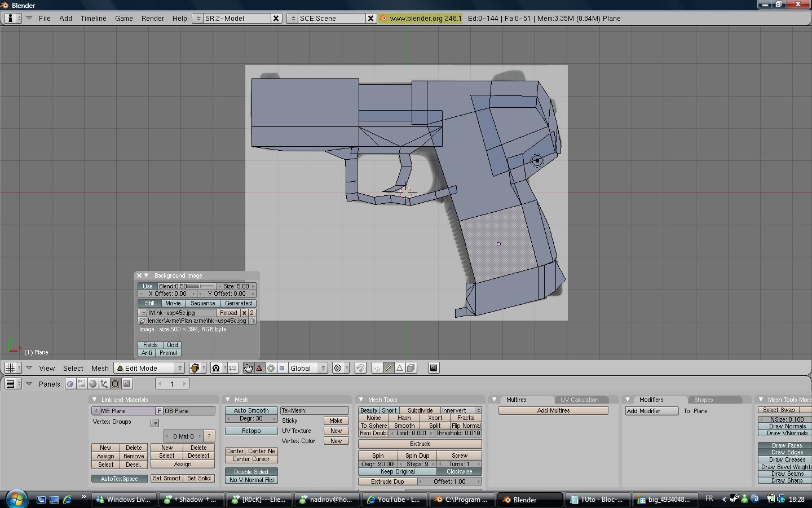
Task: Toggle Auto Smooth in Mesh panel
Action: click(251, 410)
